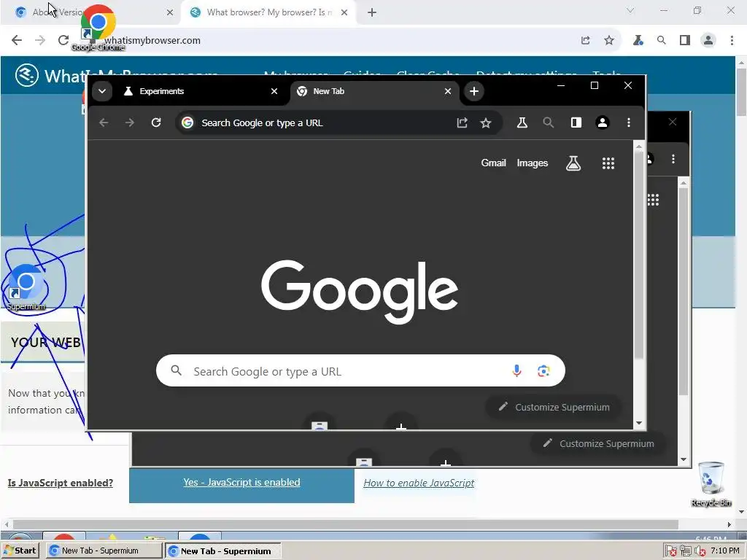
Task: Open the Recycle Bin desktop icon
Action: (x=711, y=484)
